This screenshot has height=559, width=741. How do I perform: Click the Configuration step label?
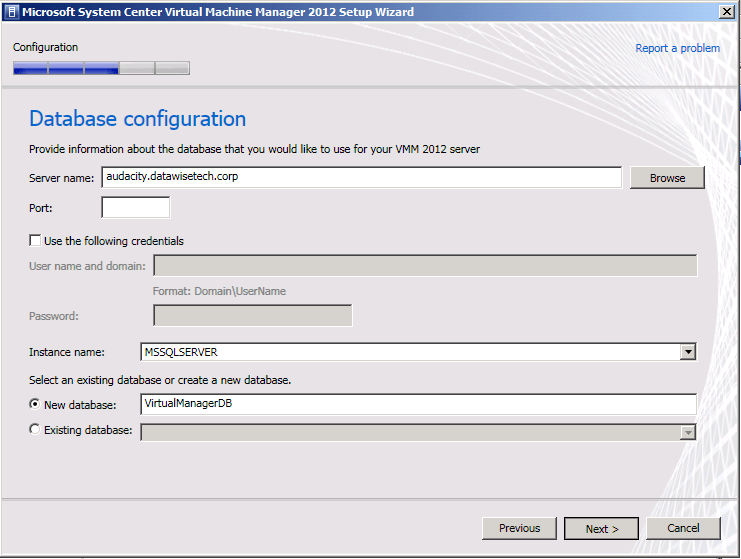click(45, 47)
